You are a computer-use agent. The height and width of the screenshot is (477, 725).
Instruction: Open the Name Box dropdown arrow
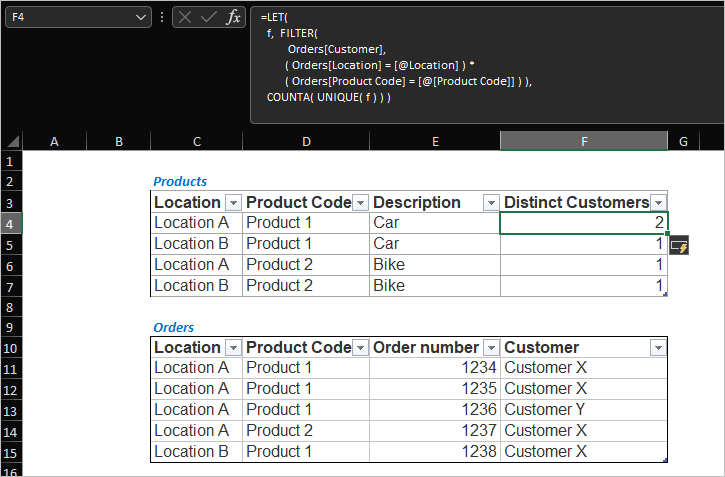pos(141,17)
